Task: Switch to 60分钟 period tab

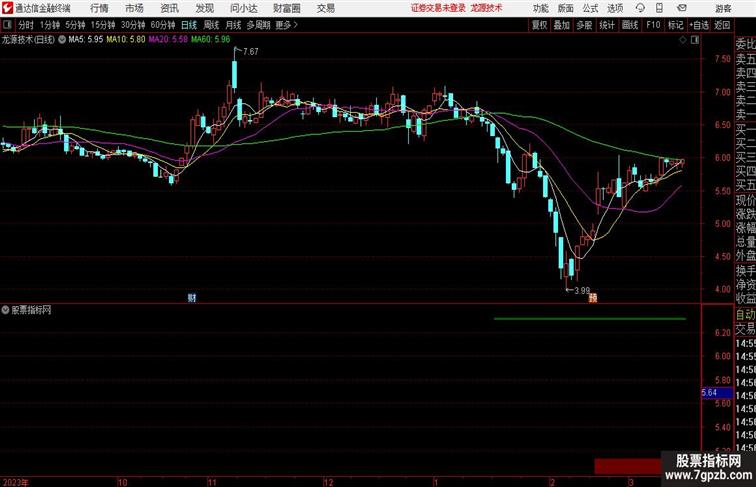Action: click(x=163, y=25)
